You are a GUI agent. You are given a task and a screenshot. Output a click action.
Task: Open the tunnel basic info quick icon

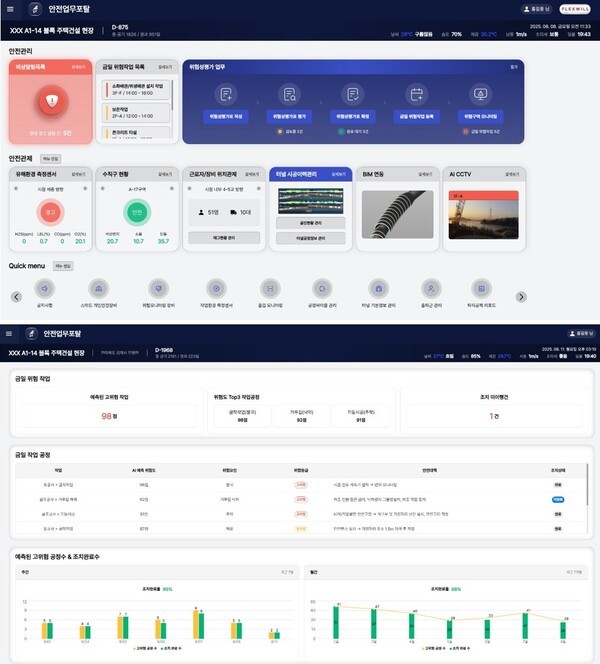coord(379,289)
